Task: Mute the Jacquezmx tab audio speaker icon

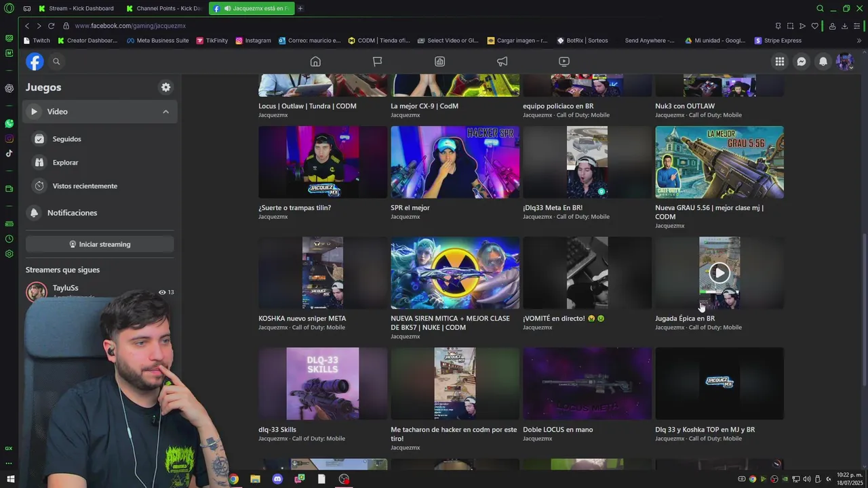Action: tap(227, 9)
